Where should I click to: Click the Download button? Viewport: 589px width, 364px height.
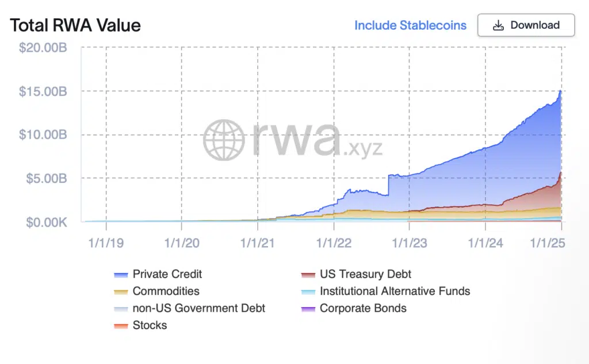coord(526,25)
